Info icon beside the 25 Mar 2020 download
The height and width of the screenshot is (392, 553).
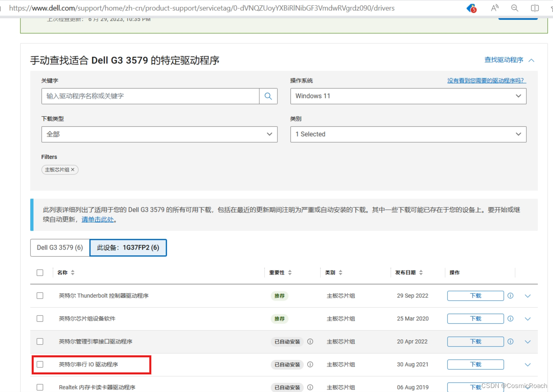[510, 318]
